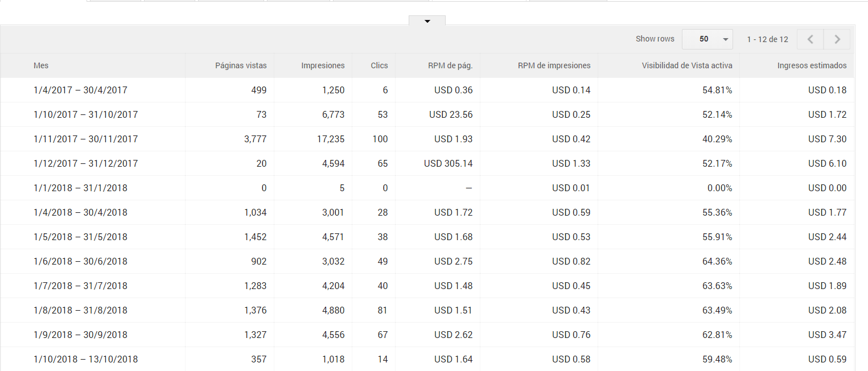Image resolution: width=868 pixels, height=371 pixels.
Task: Sort by Ingresos estimados column header
Action: pyautogui.click(x=812, y=65)
